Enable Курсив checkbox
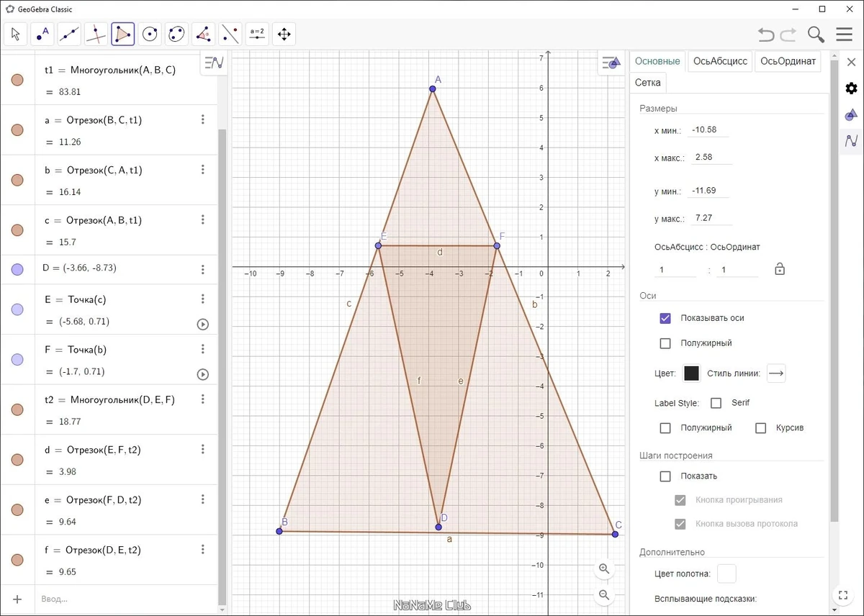 760,428
